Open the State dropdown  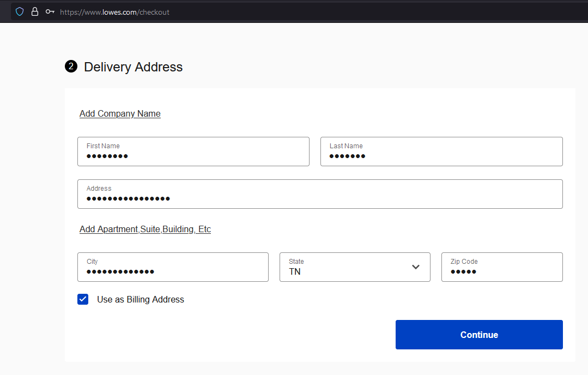pos(354,267)
